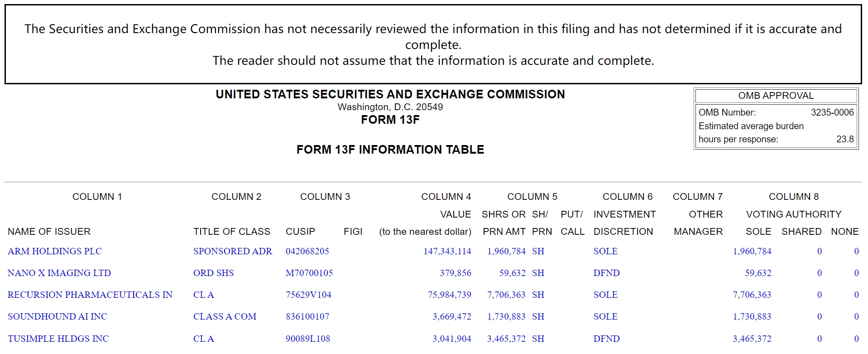Click the ARM HOLDINGS PLC issuer name
The height and width of the screenshot is (354, 868).
pos(55,251)
